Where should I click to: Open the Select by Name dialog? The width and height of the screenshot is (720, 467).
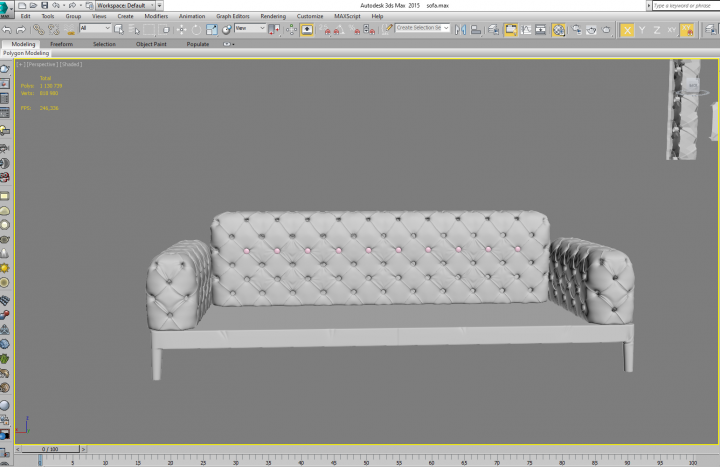coord(134,30)
